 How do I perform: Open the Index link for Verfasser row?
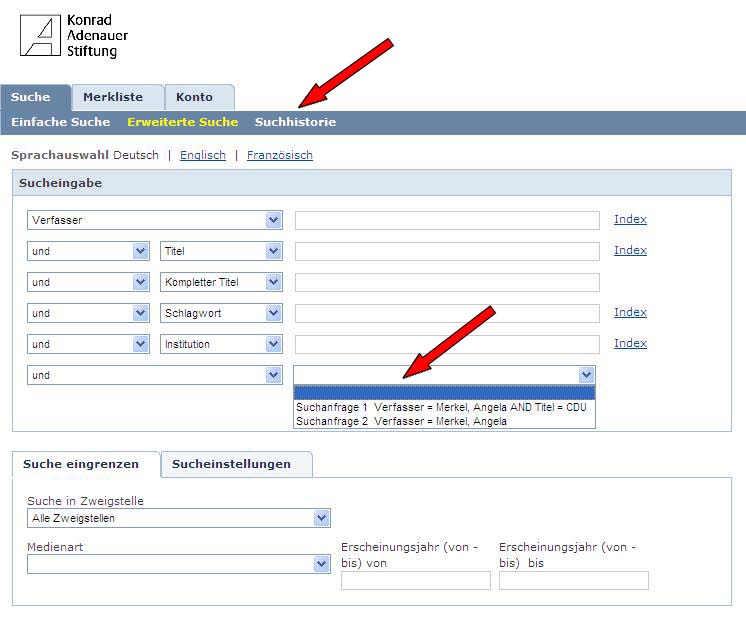pos(630,219)
